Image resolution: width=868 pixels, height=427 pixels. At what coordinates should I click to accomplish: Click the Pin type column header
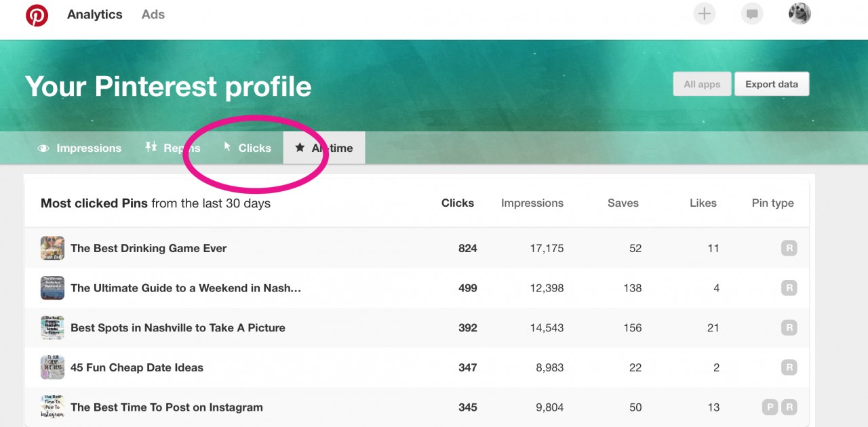click(773, 203)
